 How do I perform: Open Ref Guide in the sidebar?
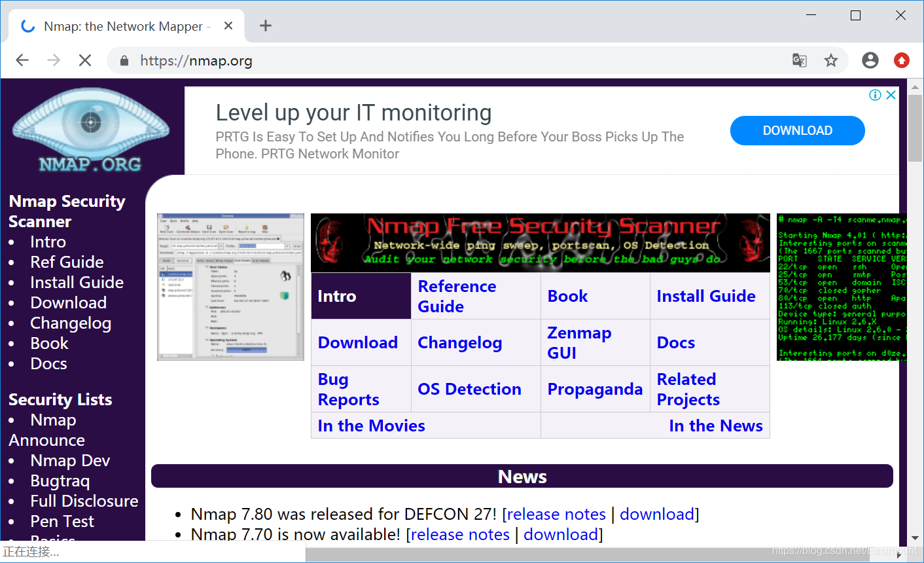pyautogui.click(x=67, y=262)
